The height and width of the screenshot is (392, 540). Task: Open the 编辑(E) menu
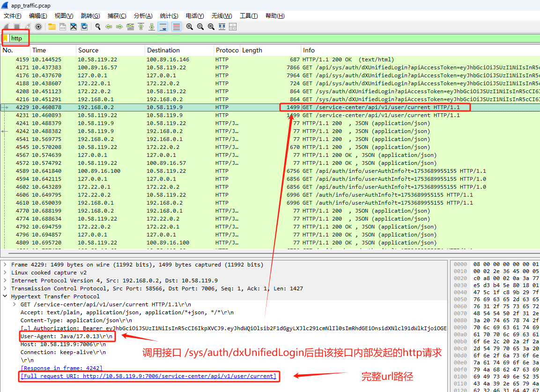[38, 16]
